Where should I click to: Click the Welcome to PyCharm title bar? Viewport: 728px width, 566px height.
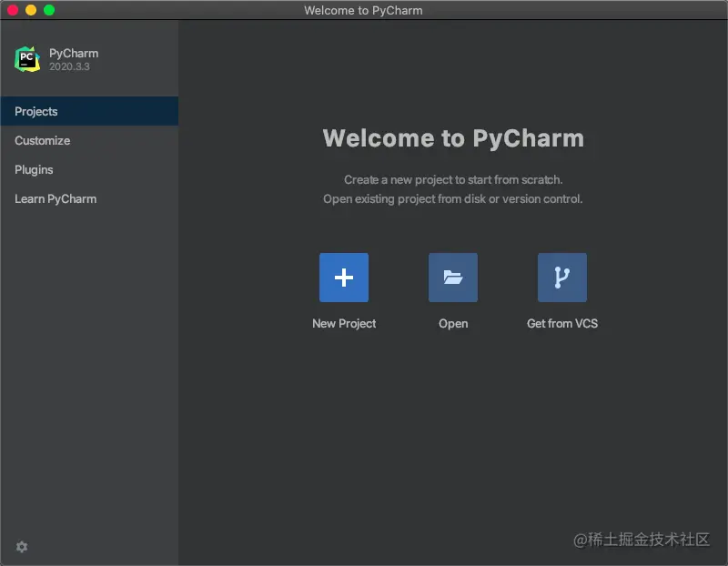(x=364, y=10)
